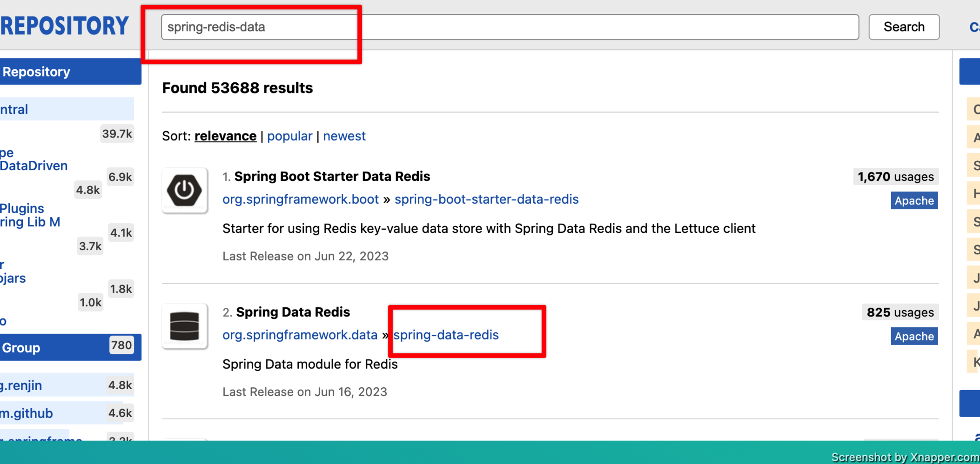Click the Starter for using Redis description text

tap(489, 228)
